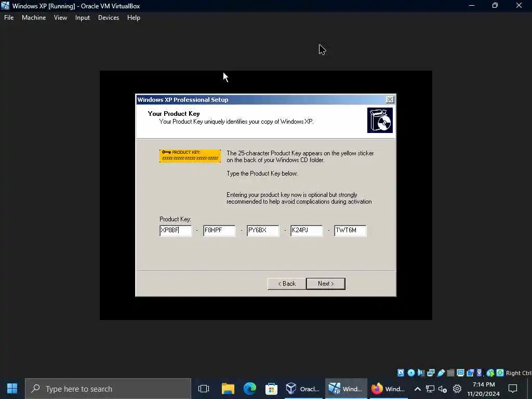Image resolution: width=532 pixels, height=399 pixels.
Task: Open the settings gear in system tray
Action: click(x=457, y=389)
